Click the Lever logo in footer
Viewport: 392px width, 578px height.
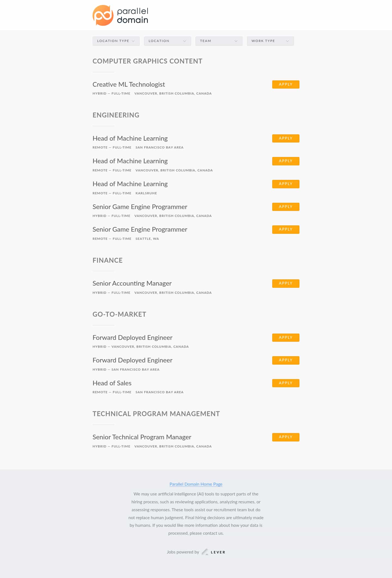(x=214, y=552)
